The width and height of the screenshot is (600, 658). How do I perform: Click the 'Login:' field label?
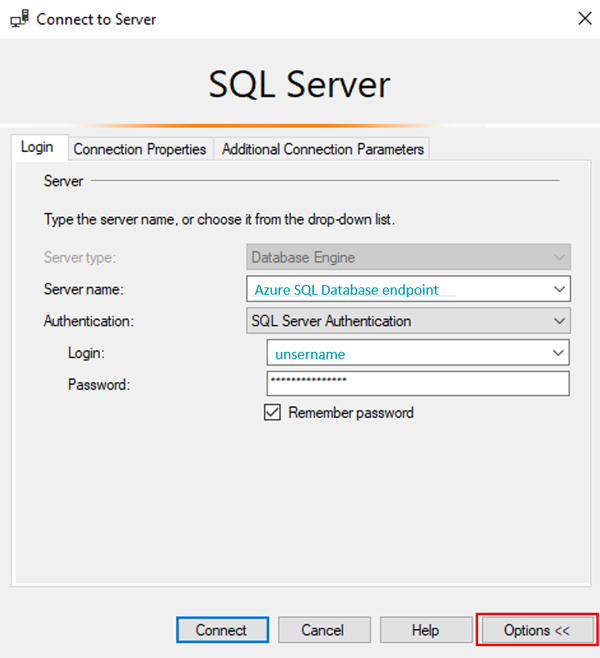pos(86,353)
